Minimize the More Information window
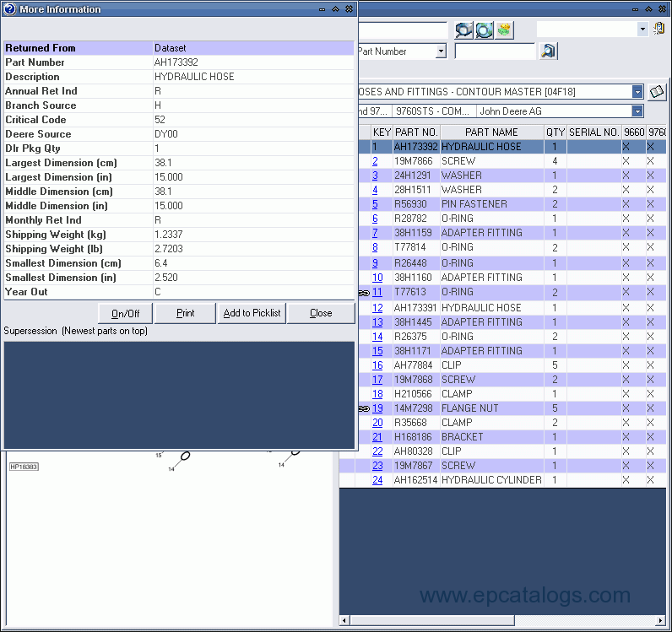This screenshot has height=632, width=672. pyautogui.click(x=322, y=9)
